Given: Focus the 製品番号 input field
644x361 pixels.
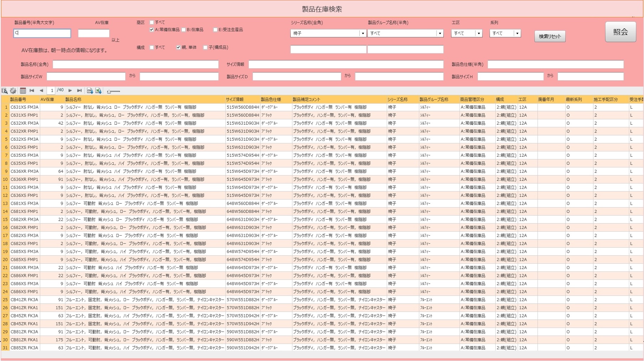Looking at the screenshot, I should click(x=42, y=33).
